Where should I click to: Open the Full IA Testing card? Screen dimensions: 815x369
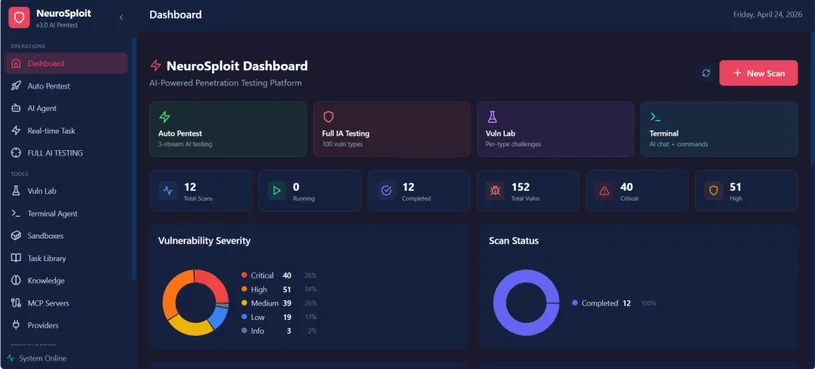coord(392,129)
